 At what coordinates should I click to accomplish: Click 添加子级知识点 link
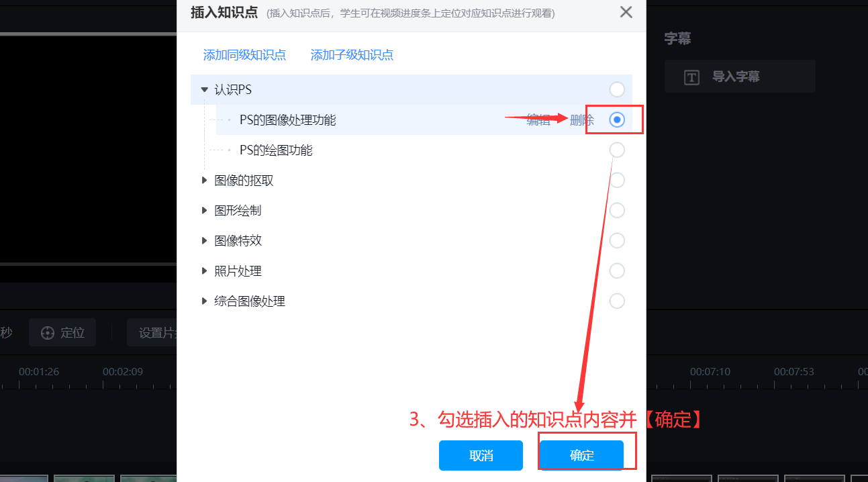click(x=352, y=55)
